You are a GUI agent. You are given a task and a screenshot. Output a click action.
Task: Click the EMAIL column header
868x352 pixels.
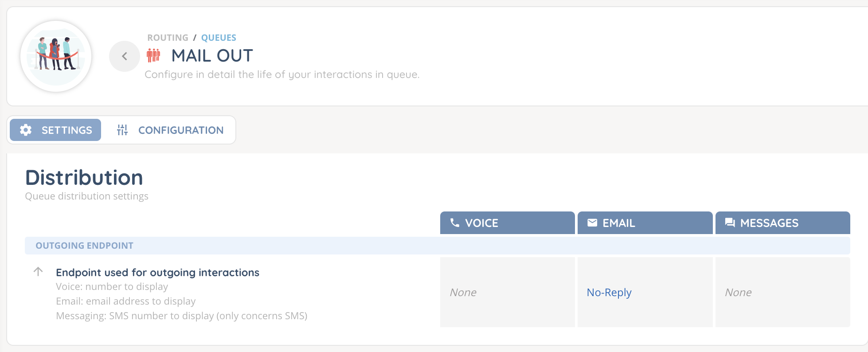click(x=645, y=223)
